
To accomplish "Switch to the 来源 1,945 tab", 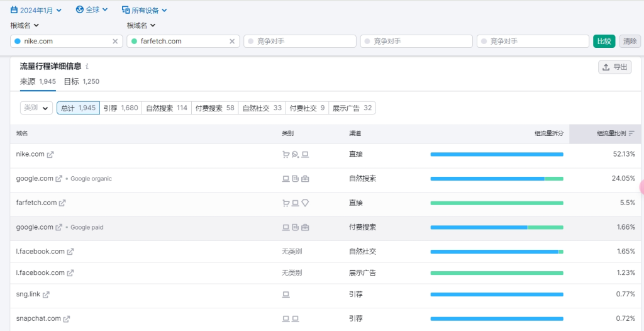I will click(x=38, y=81).
